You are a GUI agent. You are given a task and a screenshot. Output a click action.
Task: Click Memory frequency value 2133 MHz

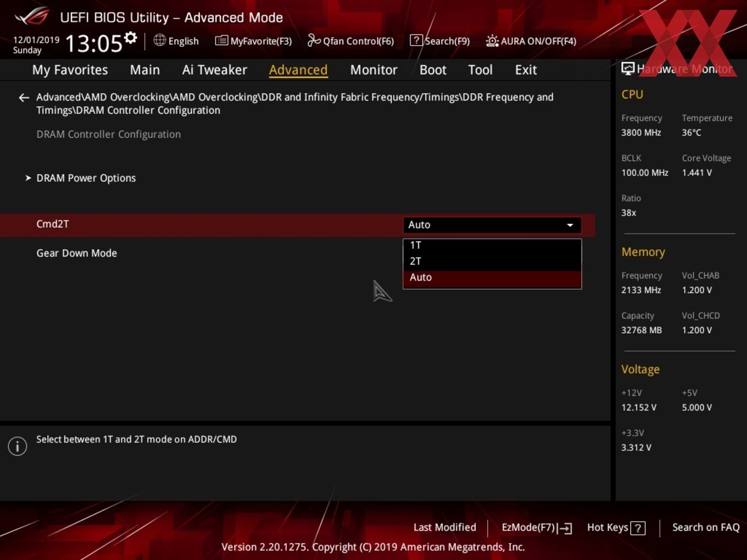(x=641, y=290)
